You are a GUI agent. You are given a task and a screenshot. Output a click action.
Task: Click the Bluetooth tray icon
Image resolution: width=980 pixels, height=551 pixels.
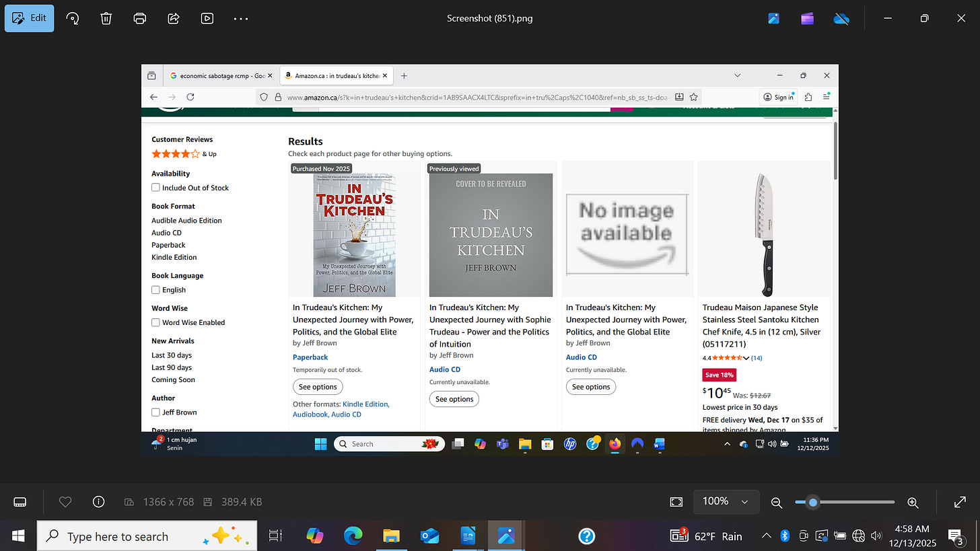point(784,536)
